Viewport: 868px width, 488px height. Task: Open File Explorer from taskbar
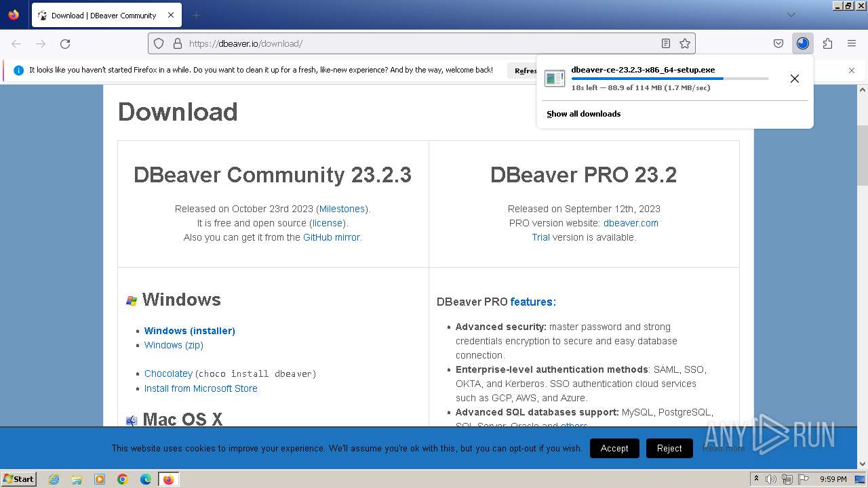[x=77, y=479]
